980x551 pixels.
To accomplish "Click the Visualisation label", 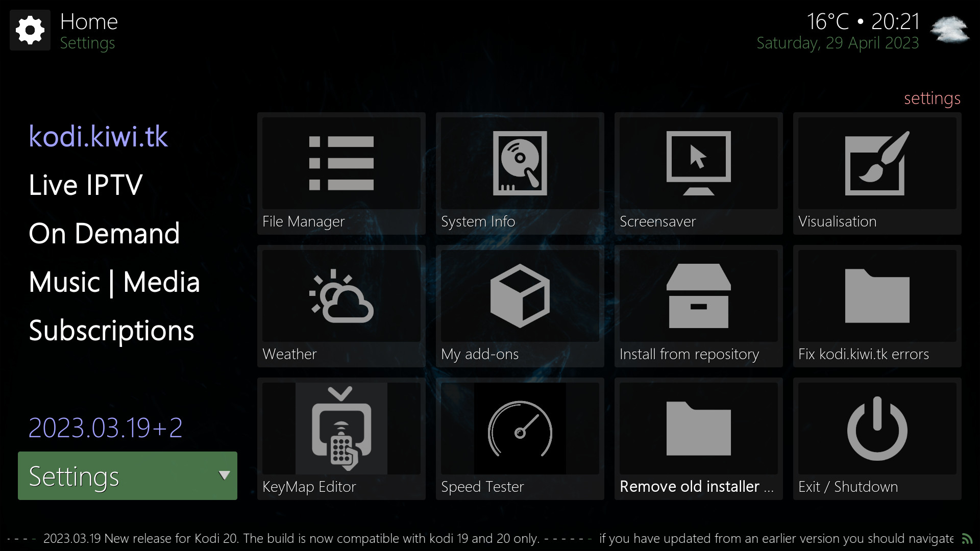I will coord(838,221).
